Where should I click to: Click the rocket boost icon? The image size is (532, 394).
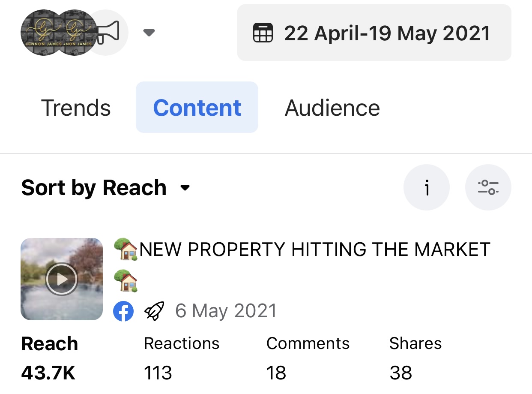click(154, 311)
